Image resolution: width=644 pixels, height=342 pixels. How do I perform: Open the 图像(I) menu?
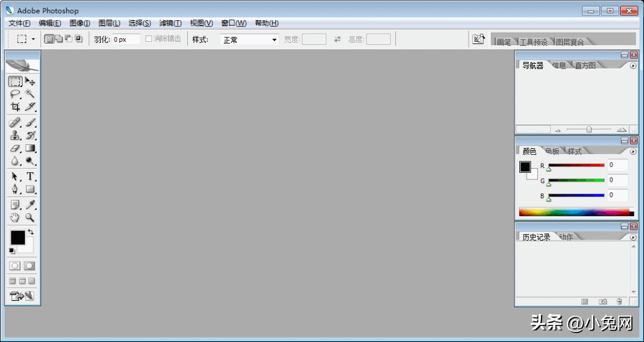coord(80,23)
